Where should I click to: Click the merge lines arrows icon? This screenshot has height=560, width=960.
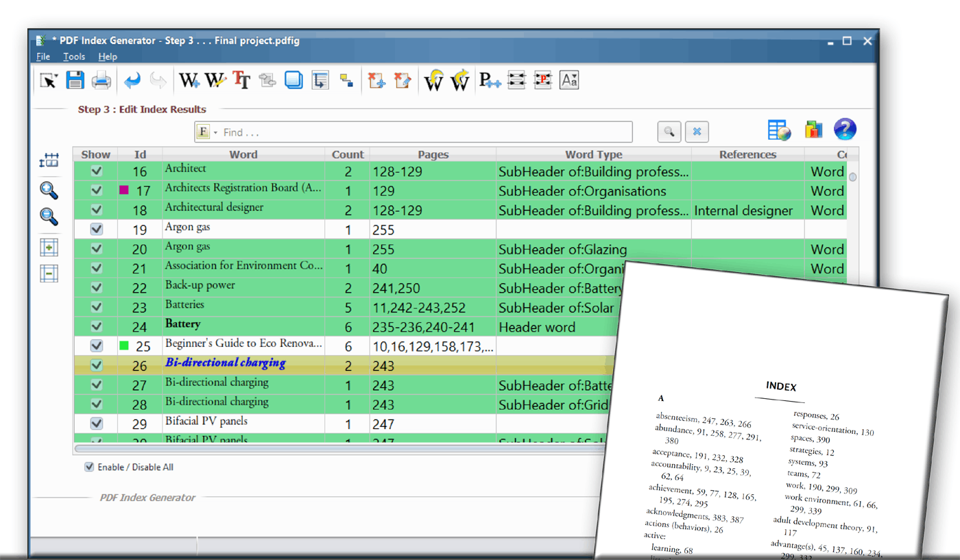[516, 81]
